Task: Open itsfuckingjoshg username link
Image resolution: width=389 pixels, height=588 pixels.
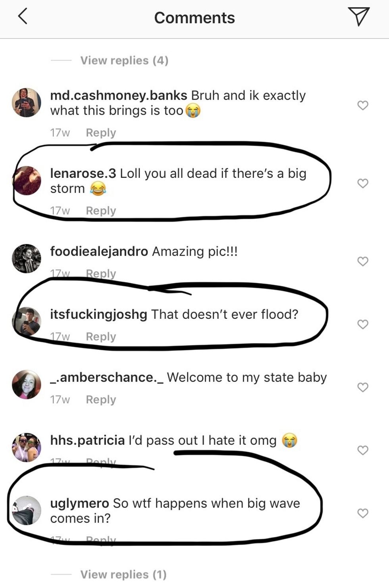Action: [98, 314]
